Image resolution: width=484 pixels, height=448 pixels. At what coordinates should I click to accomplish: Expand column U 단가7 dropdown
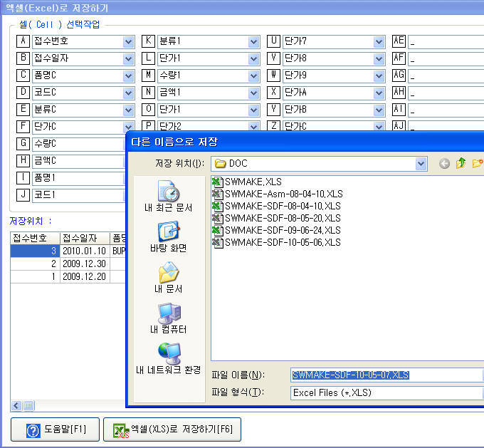click(379, 42)
